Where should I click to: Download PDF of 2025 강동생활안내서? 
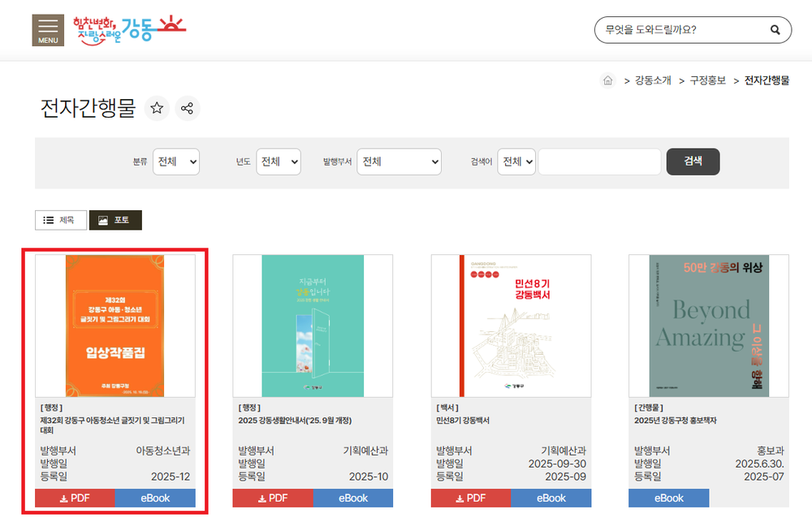(x=273, y=499)
